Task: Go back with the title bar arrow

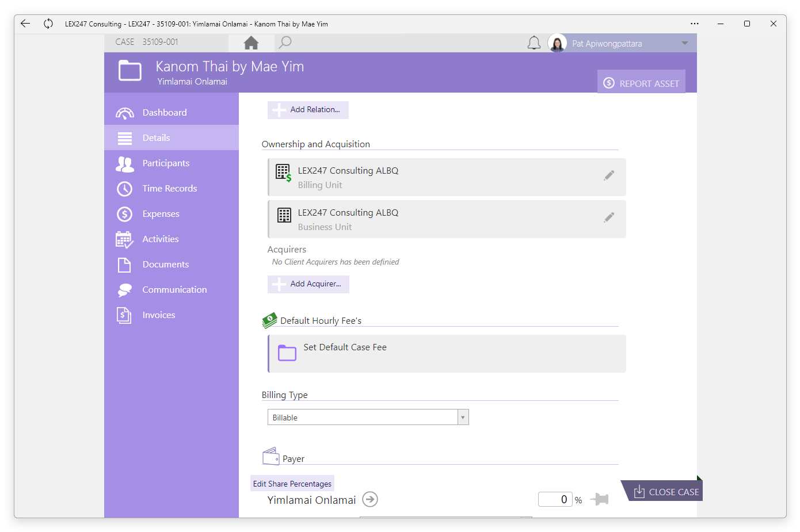Action: click(x=25, y=24)
